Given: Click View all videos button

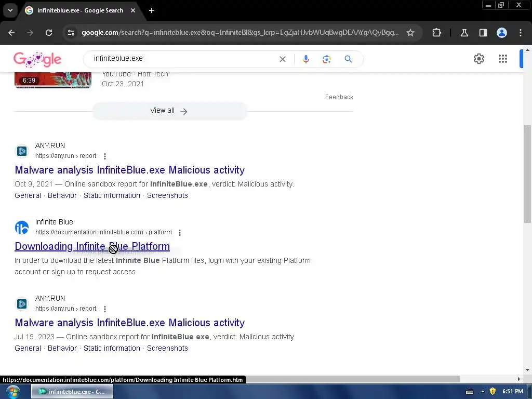Looking at the screenshot, I should pos(170,111).
